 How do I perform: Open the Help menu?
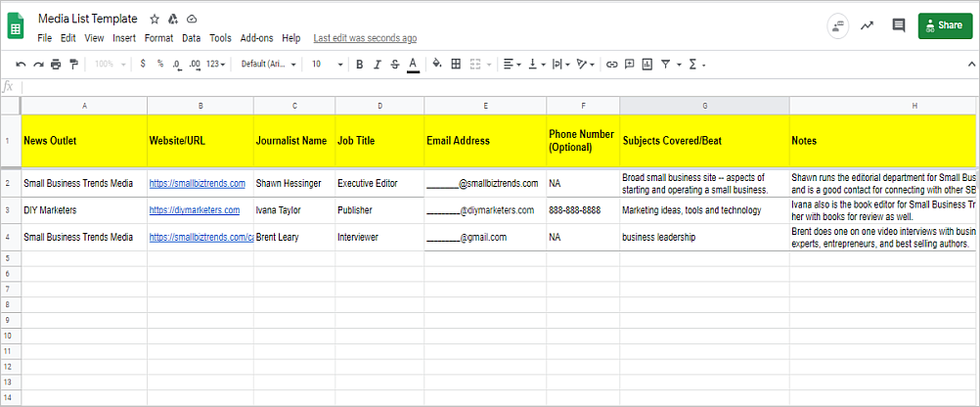click(x=291, y=38)
